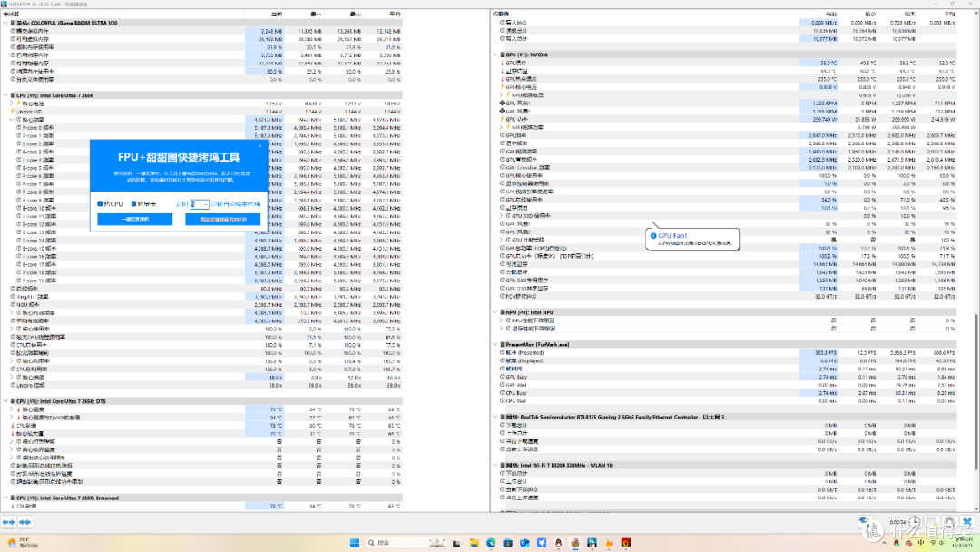This screenshot has height=552, width=980.
Task: Collapse the CPU [#0]: Intel Core Ultra 7 265K group
Action: pos(5,95)
